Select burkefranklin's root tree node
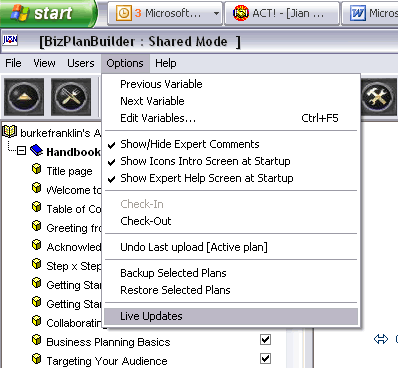 (x=60, y=133)
